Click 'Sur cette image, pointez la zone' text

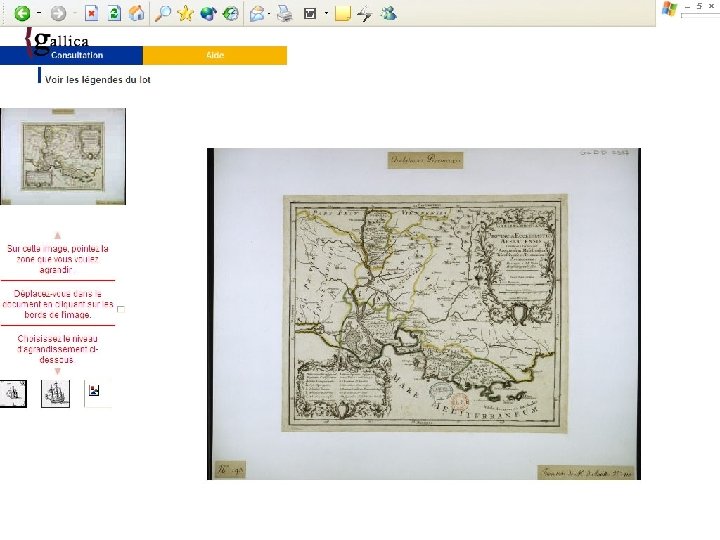pyautogui.click(x=58, y=259)
